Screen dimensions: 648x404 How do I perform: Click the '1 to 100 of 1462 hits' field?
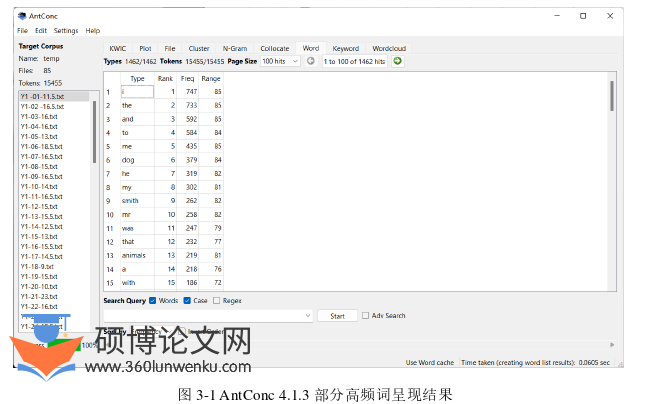[354, 61]
